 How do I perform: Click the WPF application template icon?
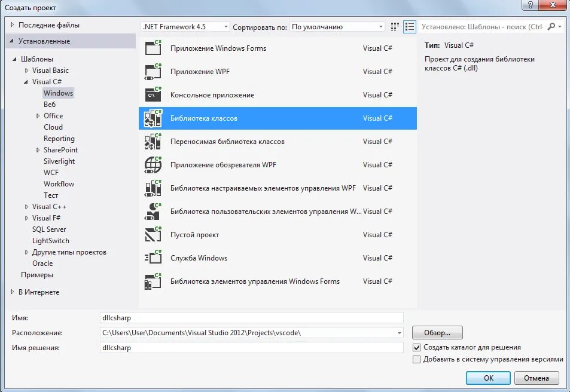coord(153,72)
